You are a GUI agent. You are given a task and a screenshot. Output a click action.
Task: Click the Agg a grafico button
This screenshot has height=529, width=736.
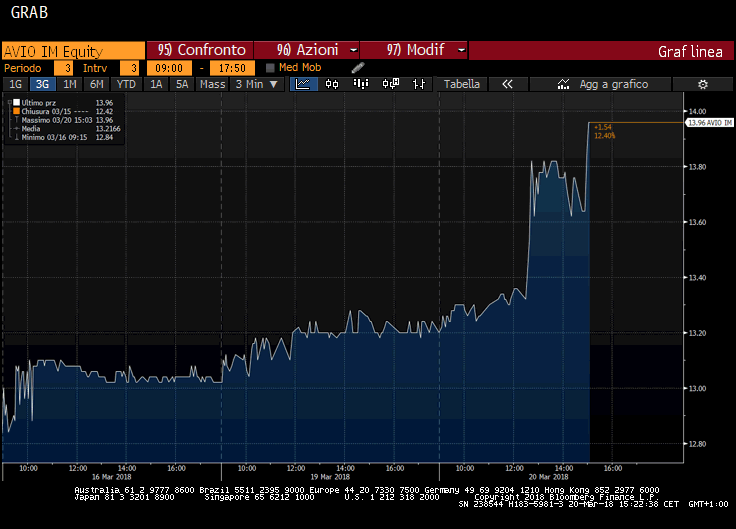click(x=600, y=84)
